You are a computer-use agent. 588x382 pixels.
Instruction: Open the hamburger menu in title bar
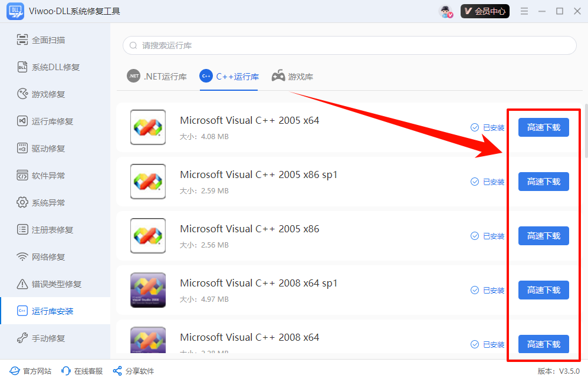point(524,11)
